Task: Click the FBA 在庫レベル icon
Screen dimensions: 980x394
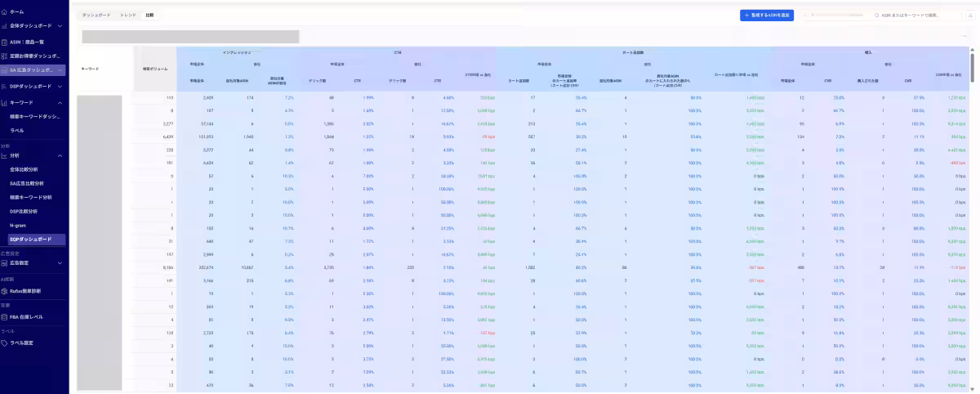Action: [5, 316]
